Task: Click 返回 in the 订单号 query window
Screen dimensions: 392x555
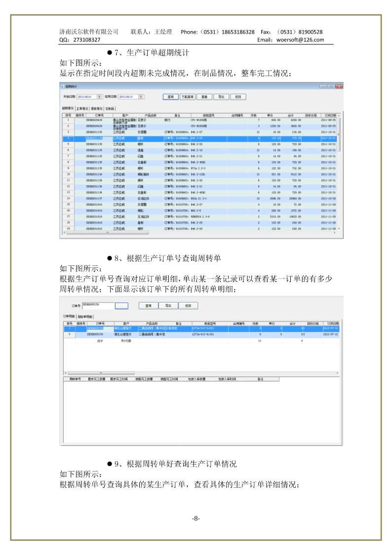Action: [188, 305]
